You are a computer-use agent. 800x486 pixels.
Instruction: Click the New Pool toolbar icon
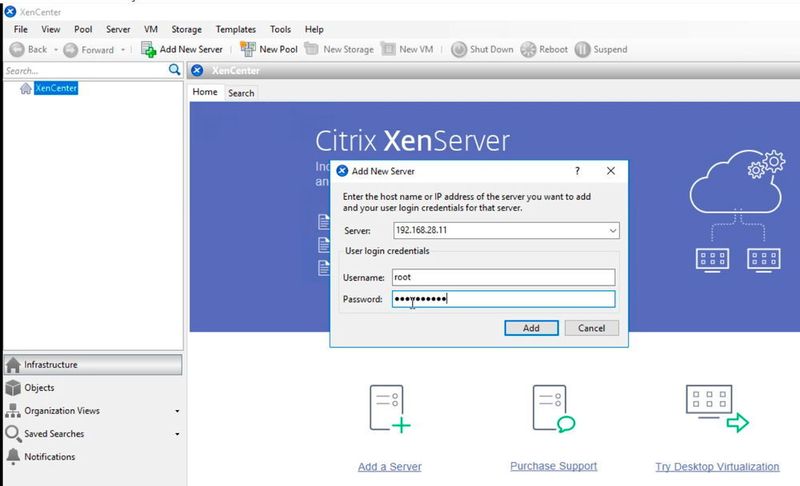(248, 49)
